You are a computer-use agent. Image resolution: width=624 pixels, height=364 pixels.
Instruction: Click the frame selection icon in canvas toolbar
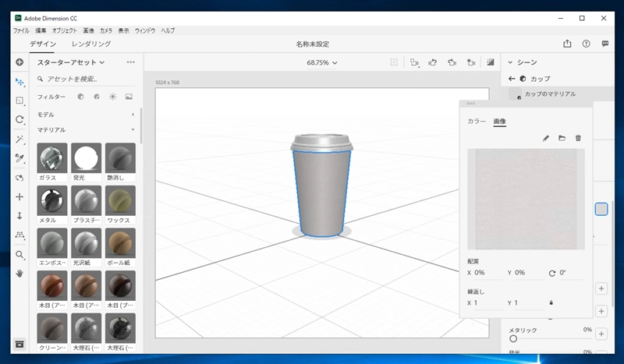click(x=394, y=62)
